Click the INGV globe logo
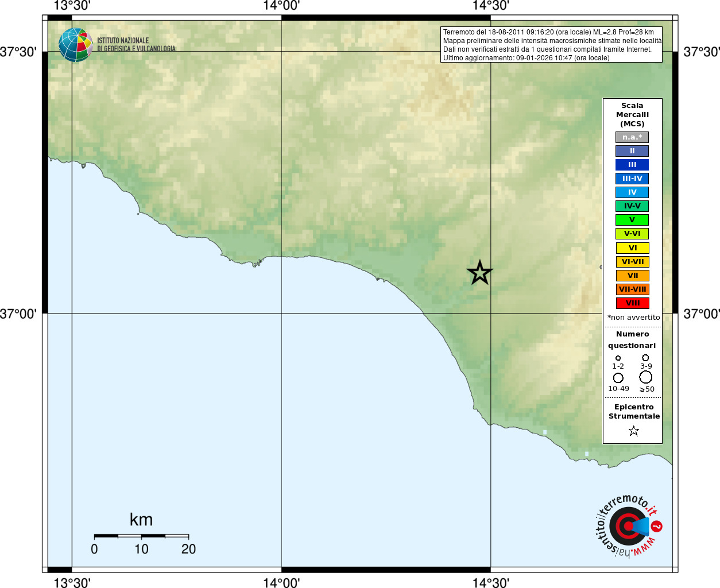The image size is (720, 588). pyautogui.click(x=76, y=45)
